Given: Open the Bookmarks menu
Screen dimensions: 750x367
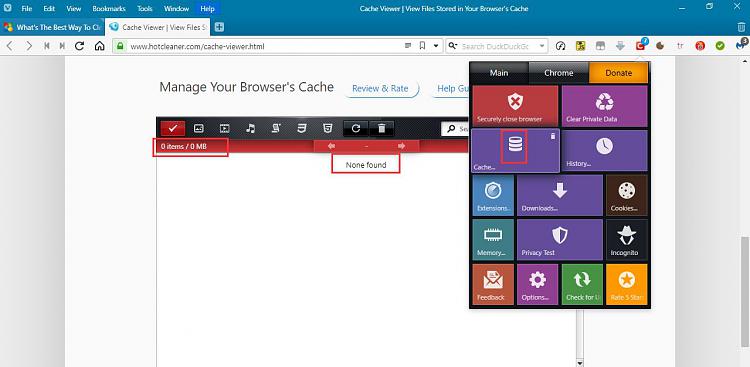Looking at the screenshot, I should (109, 9).
